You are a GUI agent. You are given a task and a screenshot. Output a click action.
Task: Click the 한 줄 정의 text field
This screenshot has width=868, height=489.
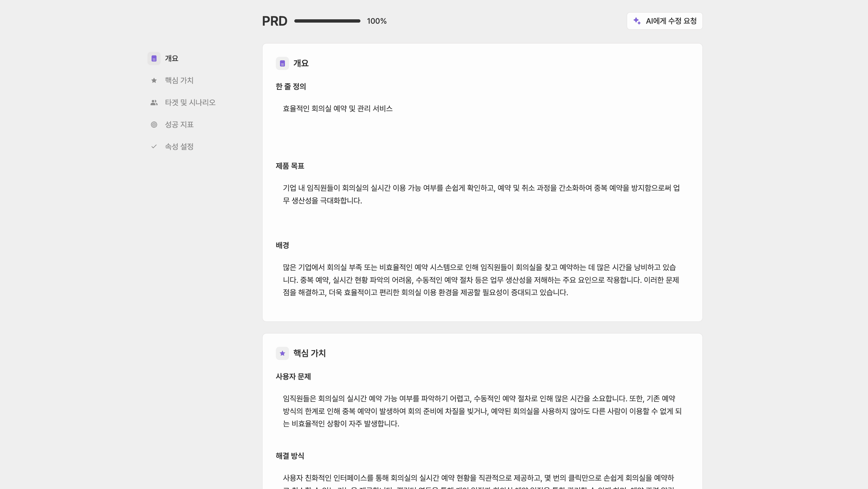(x=338, y=109)
